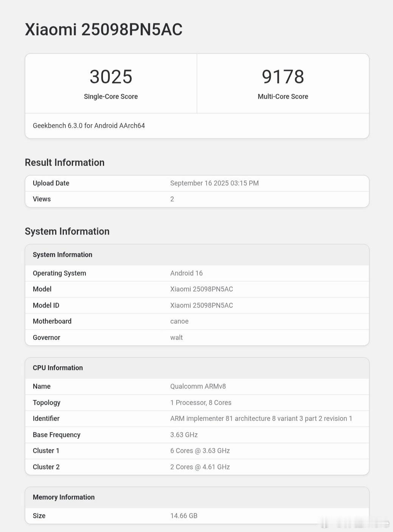Viewport: 393px width, 532px height.
Task: Select the motherboard value canoe
Action: (x=179, y=321)
